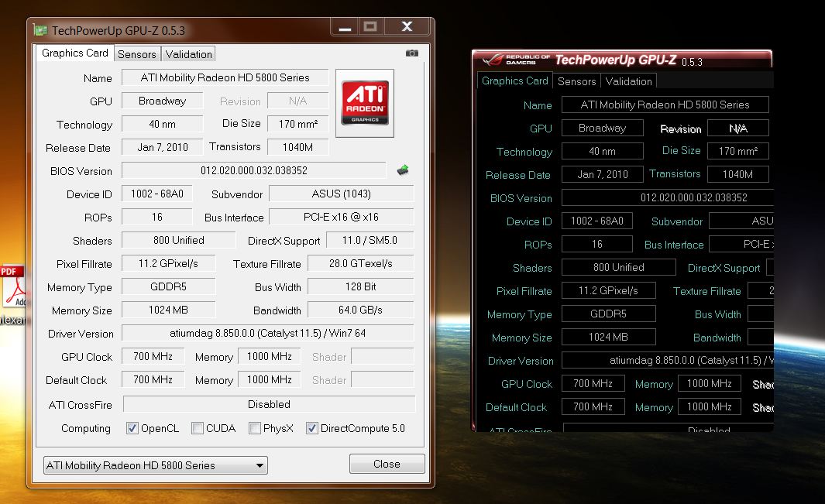Select Graphics Card tab in ROG GPU-Z
The height and width of the screenshot is (504, 825).
click(x=514, y=81)
